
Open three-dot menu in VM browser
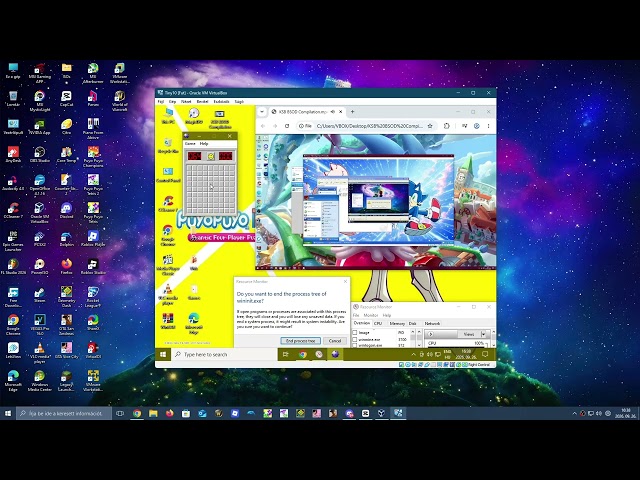pos(489,126)
